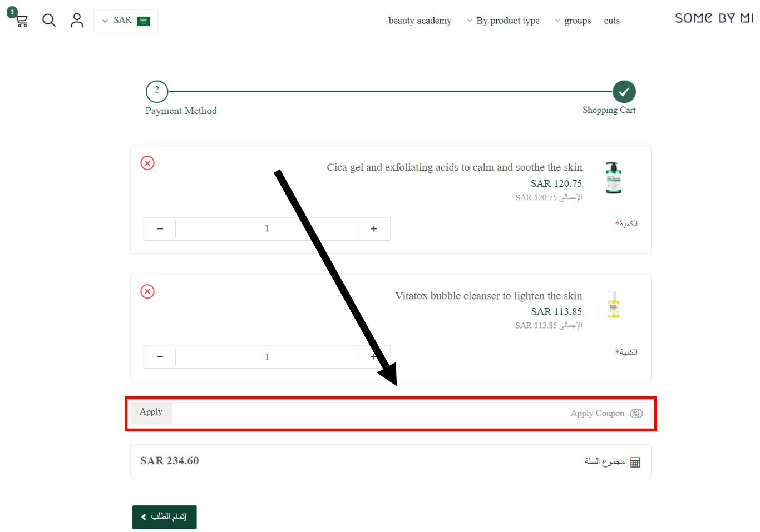760x532 pixels.
Task: Open the Vitatox bubble cleanser product title
Action: [488, 296]
